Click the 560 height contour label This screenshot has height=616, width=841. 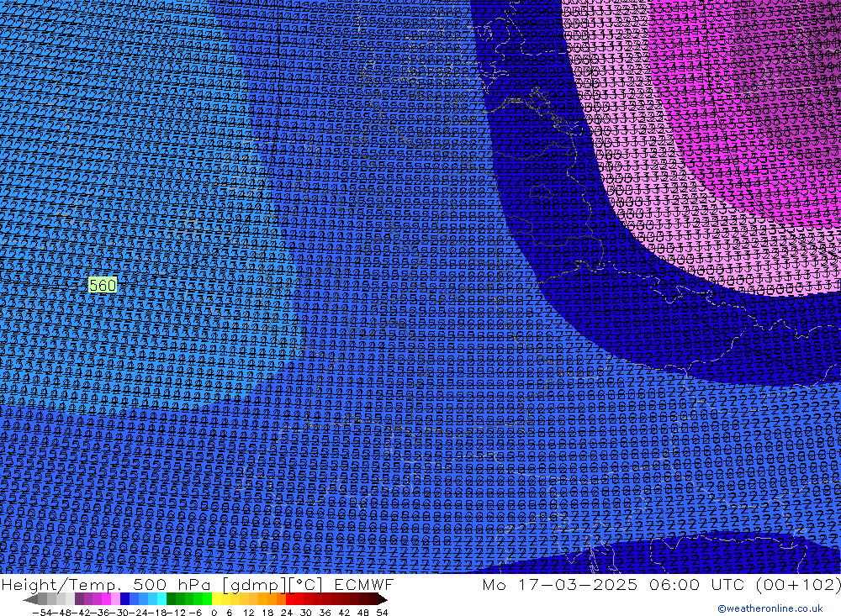coord(102,285)
